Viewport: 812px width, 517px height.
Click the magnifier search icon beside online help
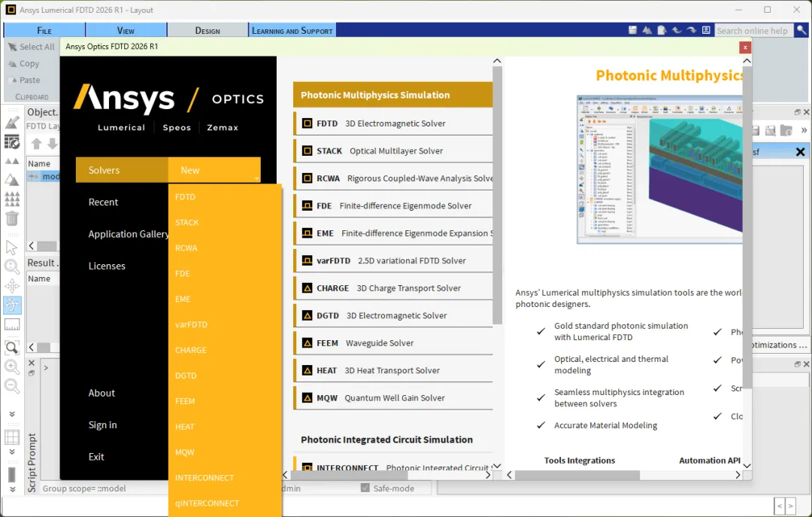(x=801, y=31)
